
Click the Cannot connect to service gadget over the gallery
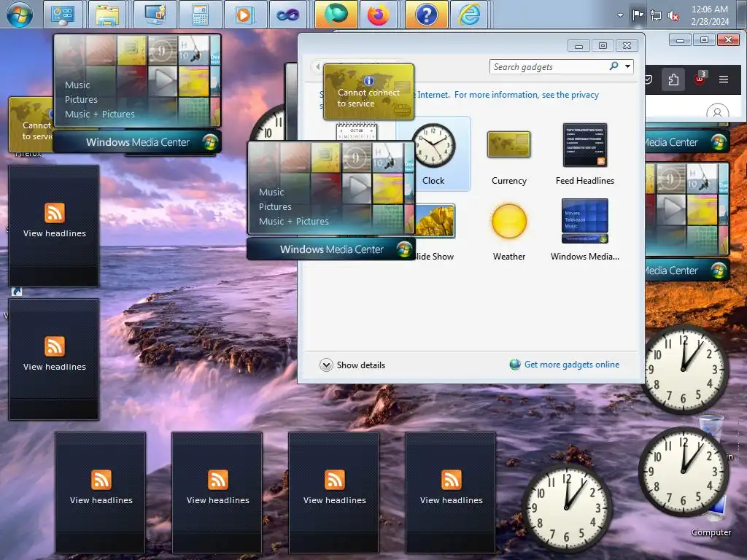pyautogui.click(x=368, y=92)
